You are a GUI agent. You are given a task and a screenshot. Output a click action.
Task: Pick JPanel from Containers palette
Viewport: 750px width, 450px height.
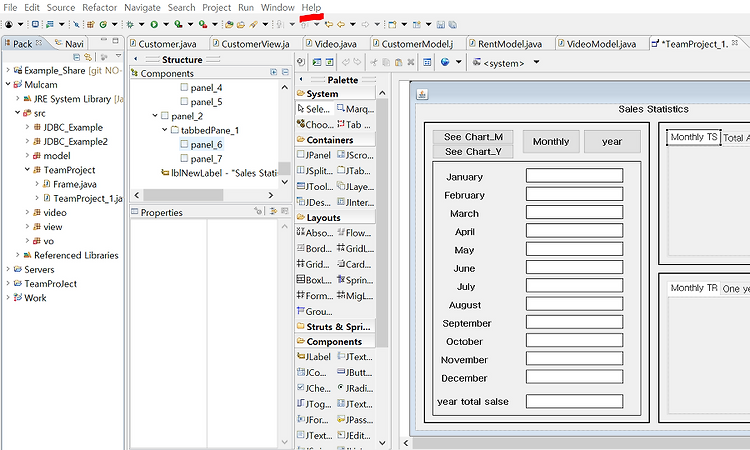314,155
